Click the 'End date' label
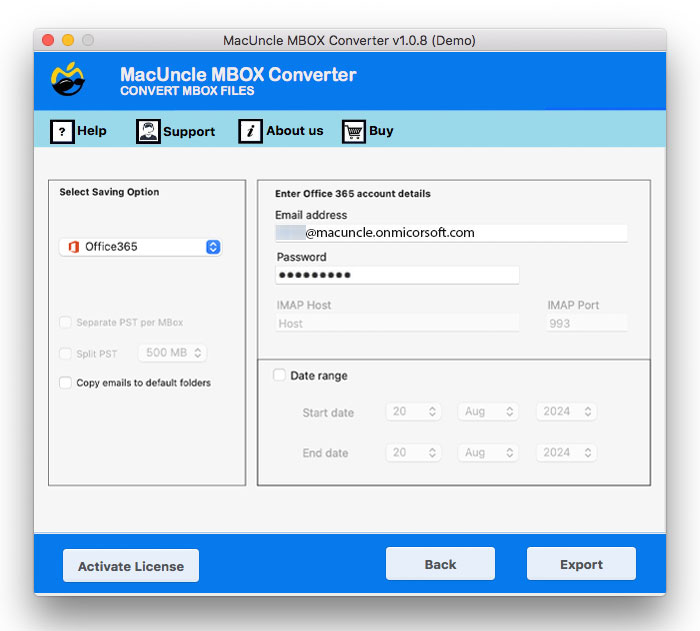The width and height of the screenshot is (700, 631). 325,453
